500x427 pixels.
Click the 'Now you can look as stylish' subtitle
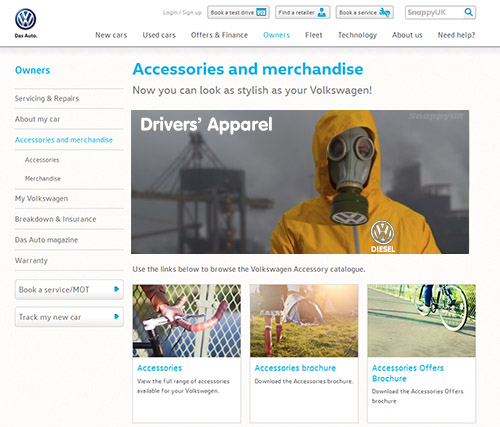tap(252, 90)
